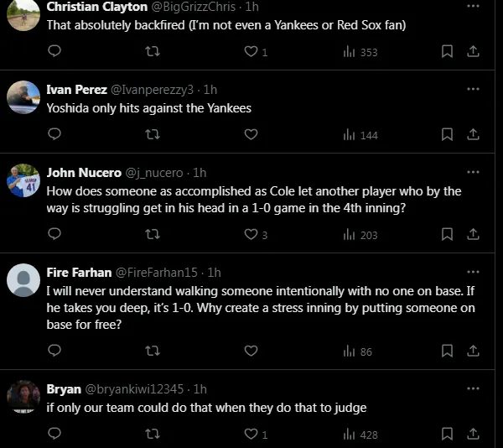The height and width of the screenshot is (448, 503).
Task: Like Bryan's tweet about Judge
Action: pyautogui.click(x=250, y=434)
